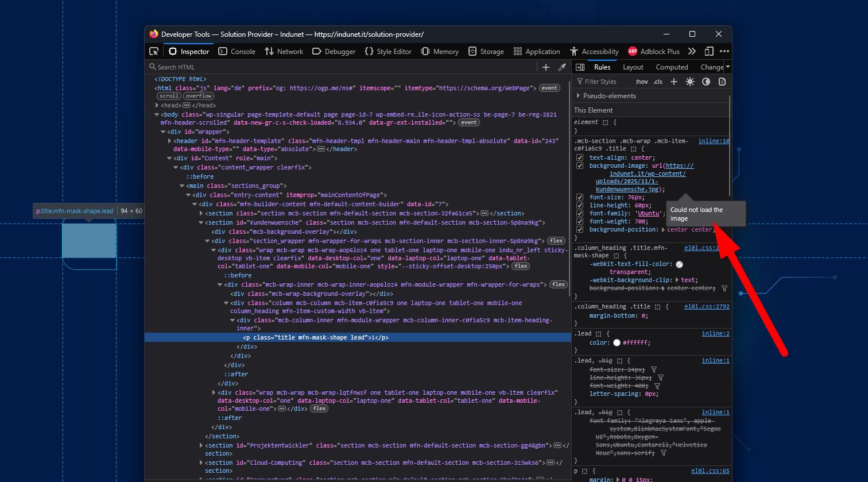Collapse the three-pane inspector sidebar toggle
868x482 pixels.
580,67
